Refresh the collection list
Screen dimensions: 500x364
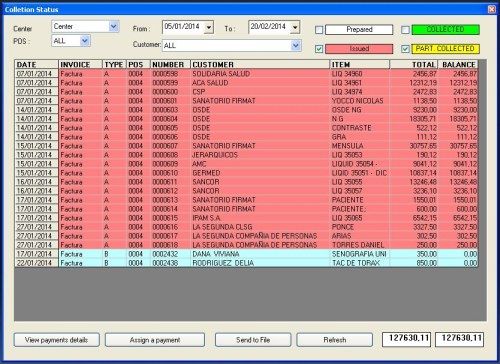335,340
